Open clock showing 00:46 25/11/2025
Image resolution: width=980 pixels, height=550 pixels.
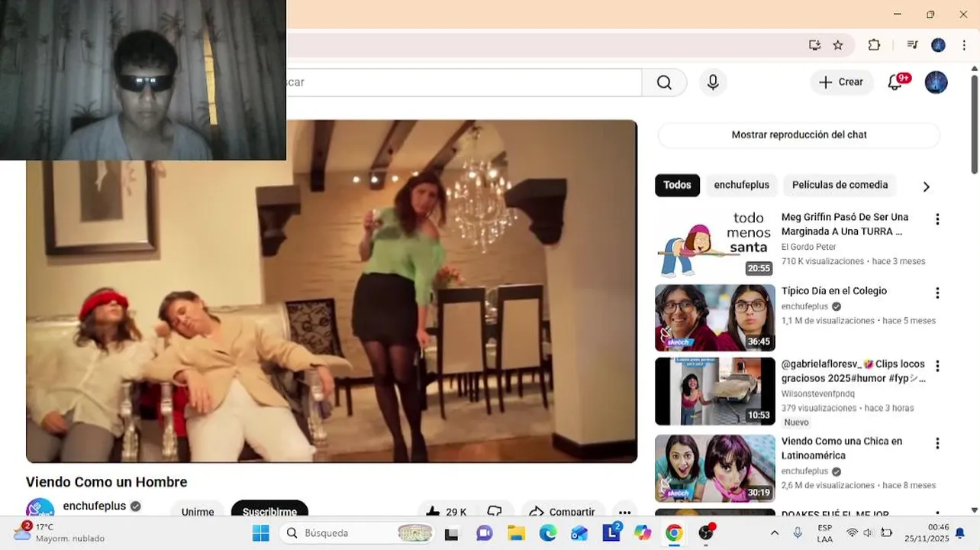(x=926, y=533)
